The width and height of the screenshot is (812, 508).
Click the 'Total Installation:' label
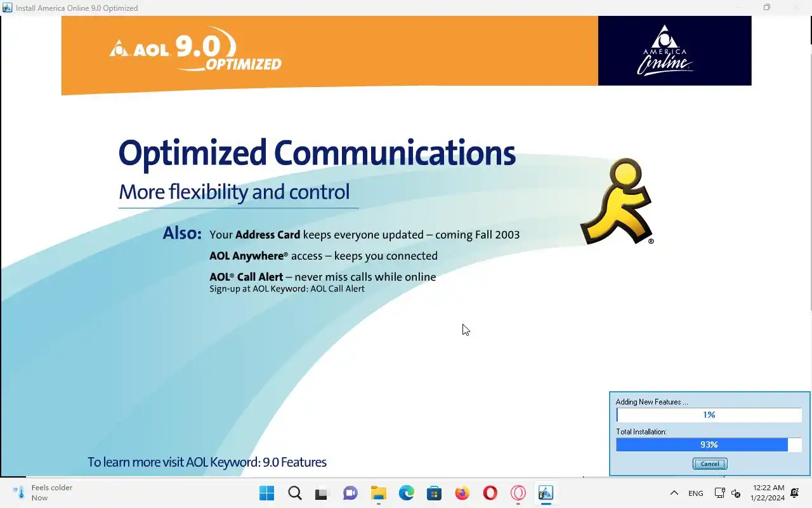point(641,432)
